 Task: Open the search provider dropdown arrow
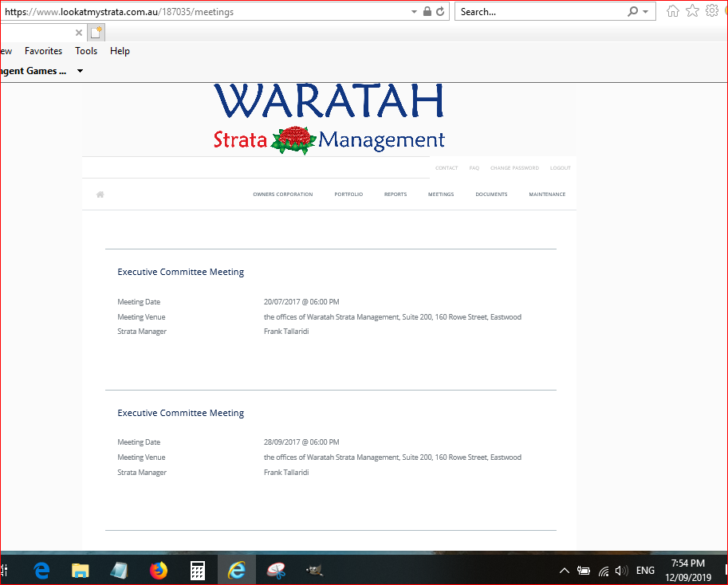(x=645, y=12)
